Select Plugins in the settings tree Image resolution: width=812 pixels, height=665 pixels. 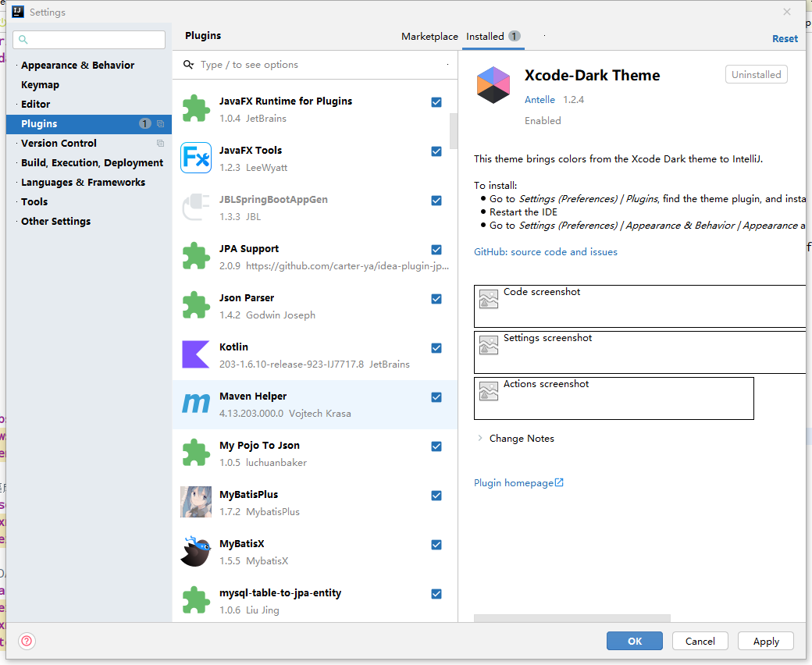tap(89, 123)
